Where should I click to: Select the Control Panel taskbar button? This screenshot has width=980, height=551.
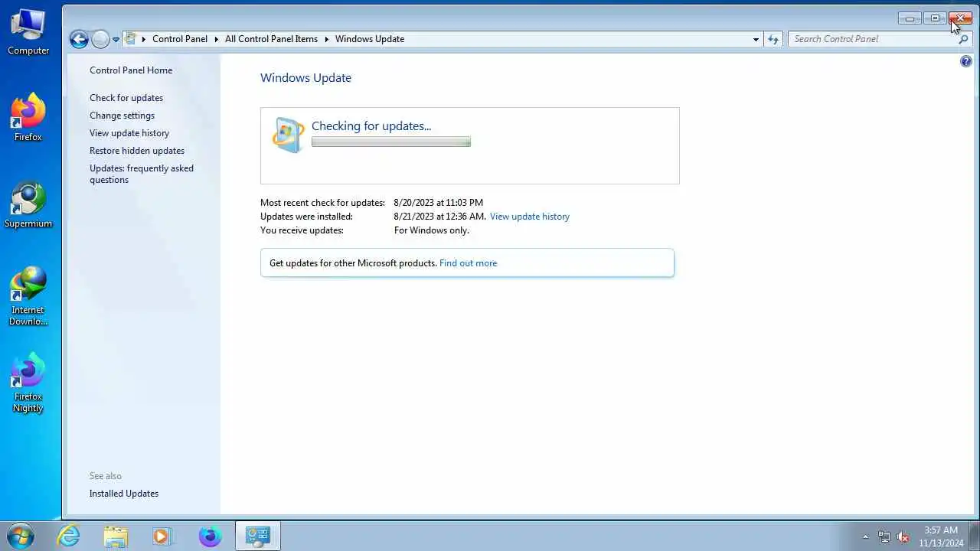pyautogui.click(x=258, y=536)
